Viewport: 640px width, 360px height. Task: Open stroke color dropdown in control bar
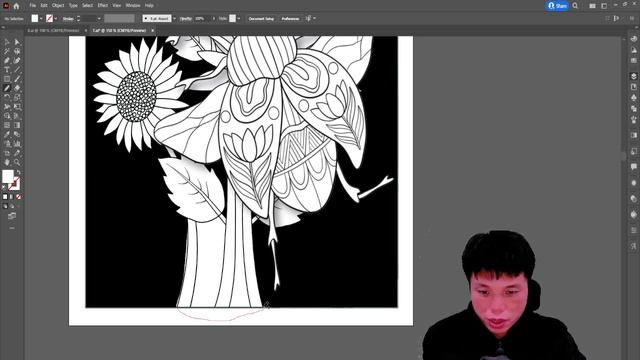point(56,18)
